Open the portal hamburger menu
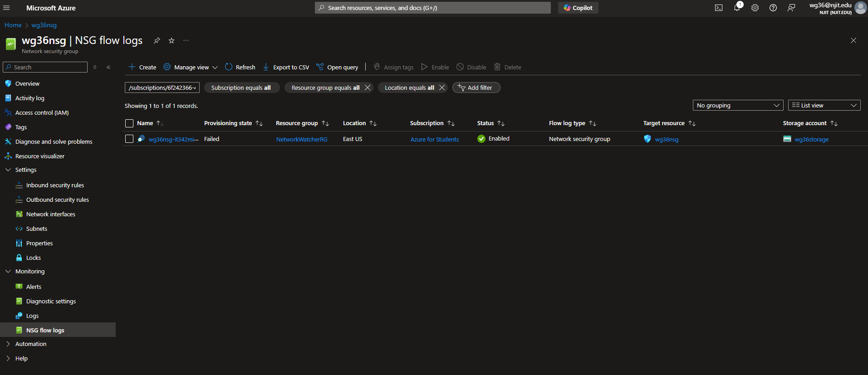The width and height of the screenshot is (868, 375). [6, 8]
